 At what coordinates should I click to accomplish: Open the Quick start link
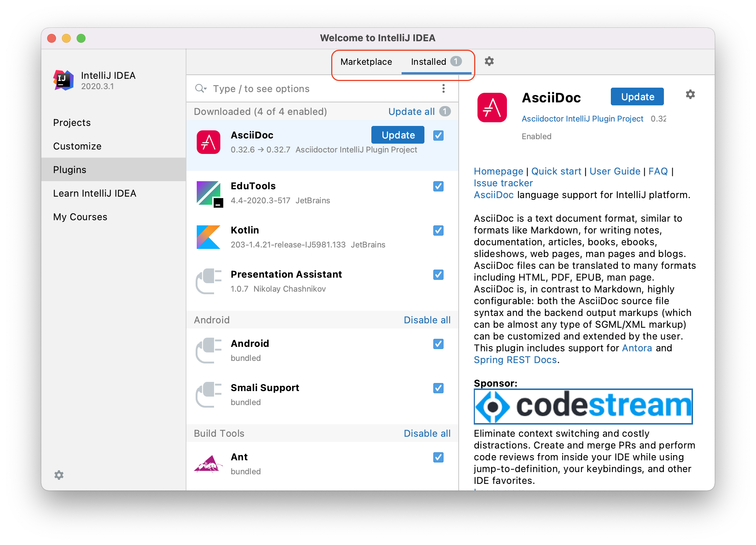(x=556, y=171)
